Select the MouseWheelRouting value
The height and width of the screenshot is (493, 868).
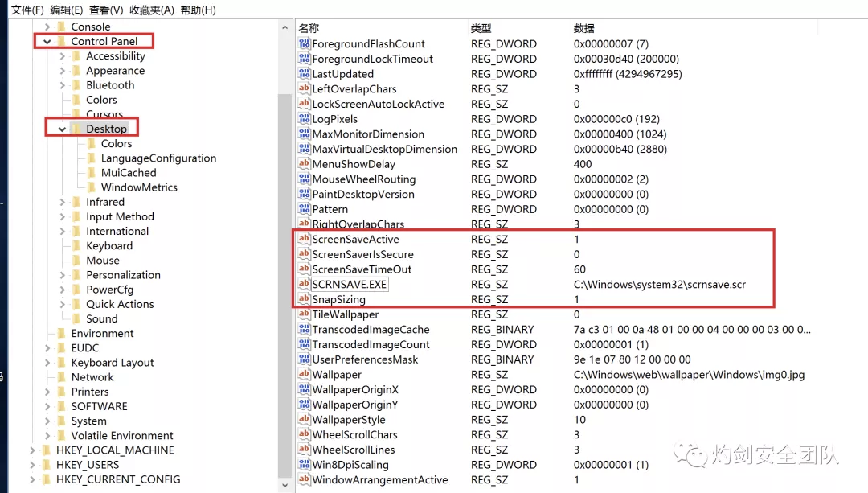coord(364,179)
